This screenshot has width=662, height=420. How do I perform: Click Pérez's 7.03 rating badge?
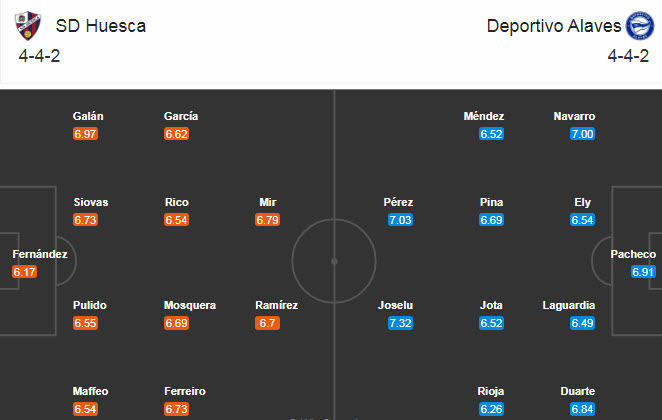(x=399, y=219)
